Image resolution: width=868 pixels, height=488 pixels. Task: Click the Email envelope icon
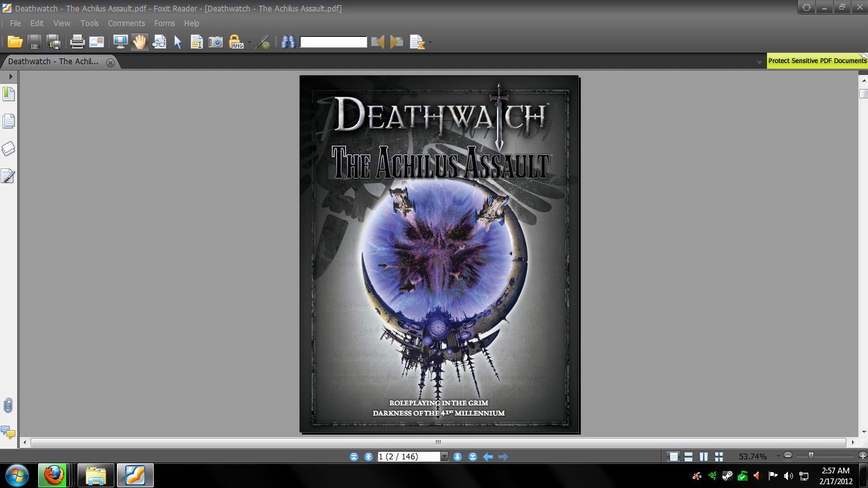(97, 42)
